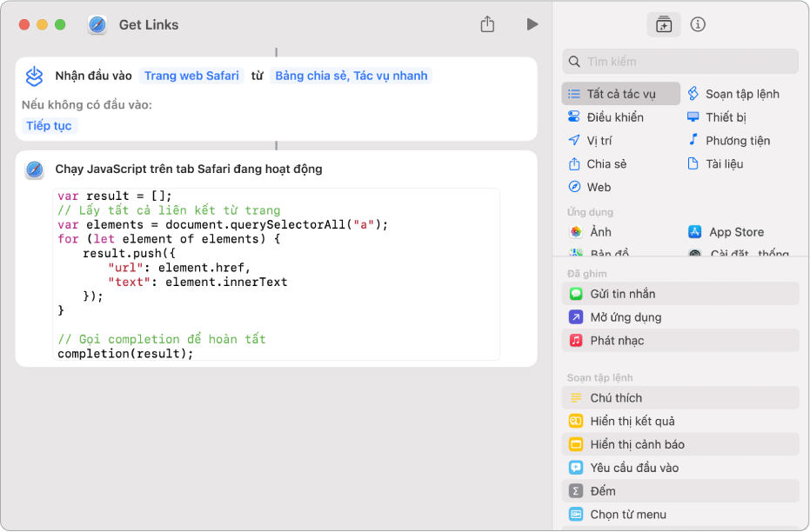Click the Tìm kiếm search field
This screenshot has width=810, height=532.
[680, 62]
